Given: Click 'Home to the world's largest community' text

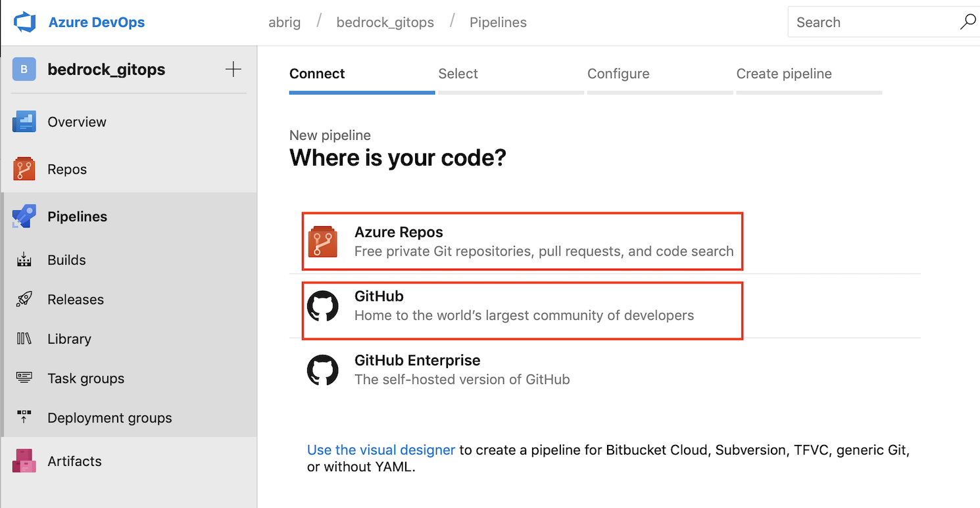Looking at the screenshot, I should pyautogui.click(x=524, y=315).
